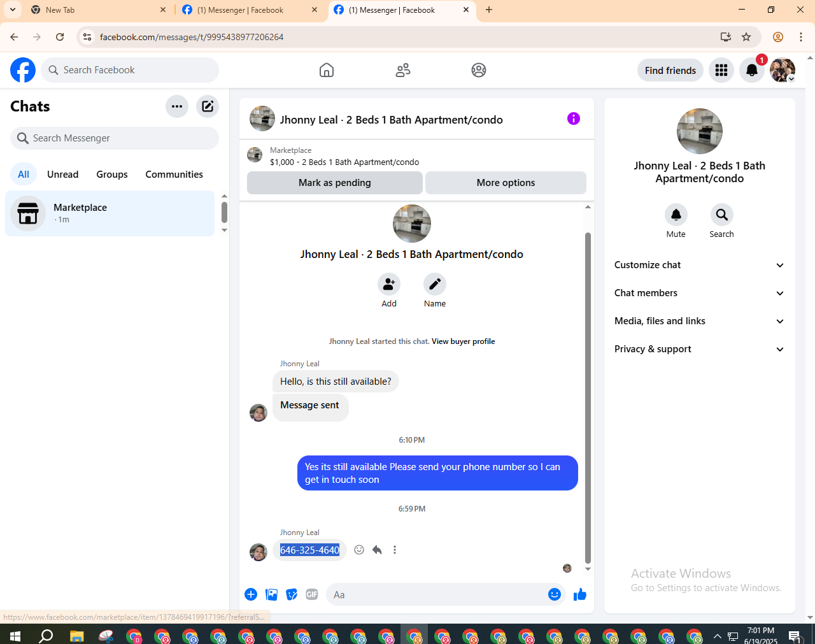
Task: Click the chat list scrollbar
Action: (x=224, y=212)
